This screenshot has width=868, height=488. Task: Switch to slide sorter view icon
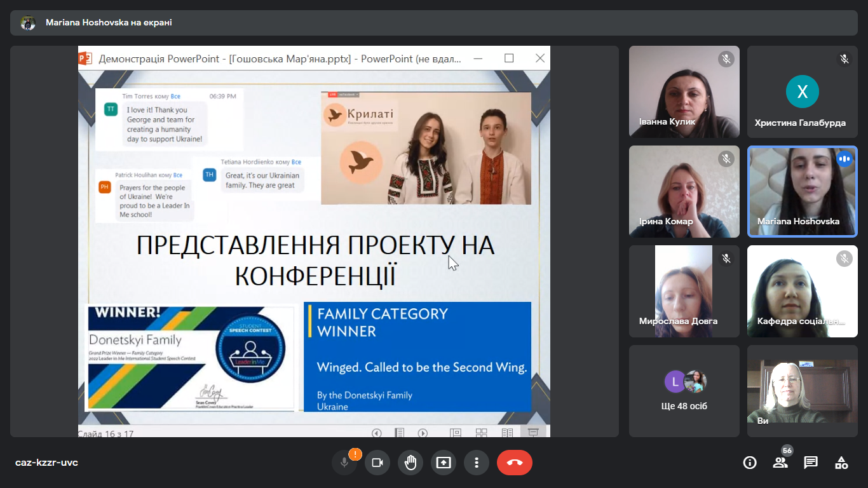481,433
